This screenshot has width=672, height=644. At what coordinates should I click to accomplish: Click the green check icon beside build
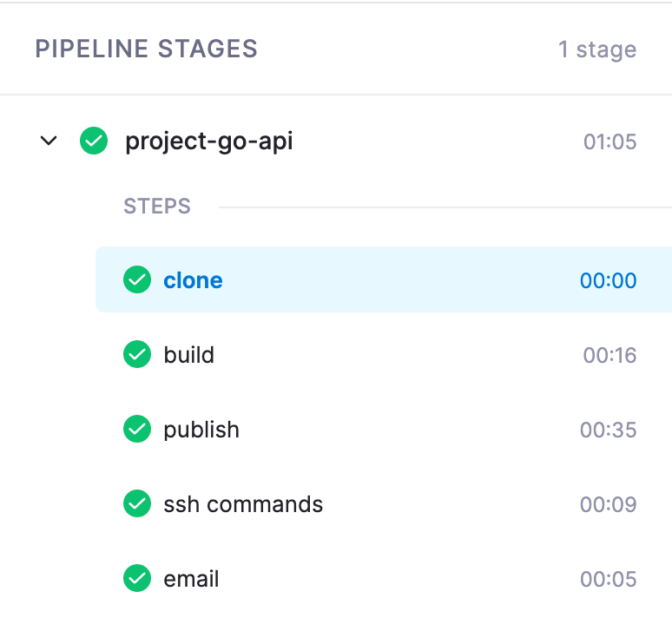pyautogui.click(x=137, y=355)
